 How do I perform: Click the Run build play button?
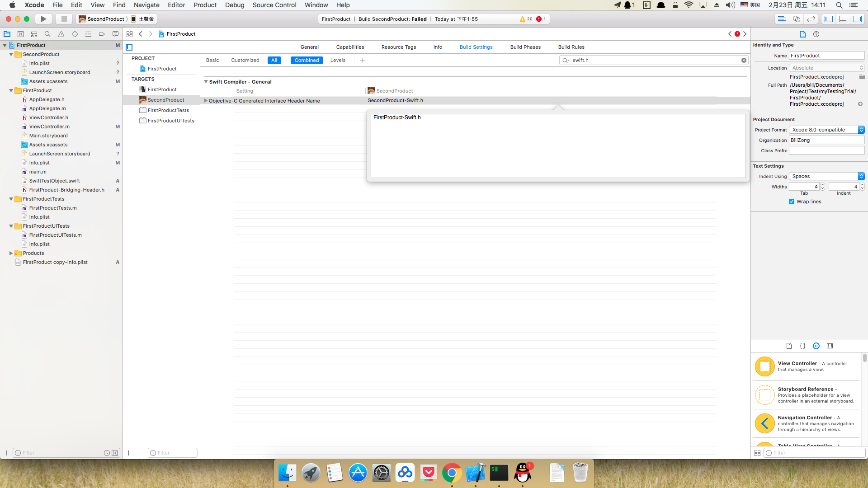click(x=43, y=19)
